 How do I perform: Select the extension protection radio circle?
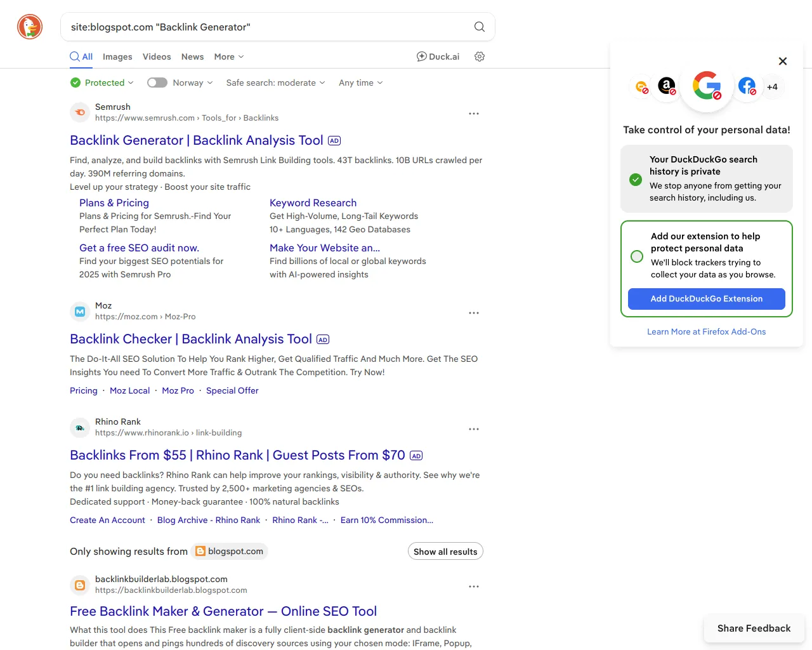(637, 256)
